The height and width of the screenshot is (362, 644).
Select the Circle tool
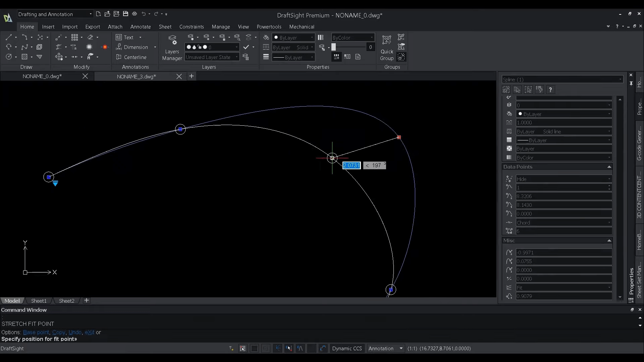point(8,57)
